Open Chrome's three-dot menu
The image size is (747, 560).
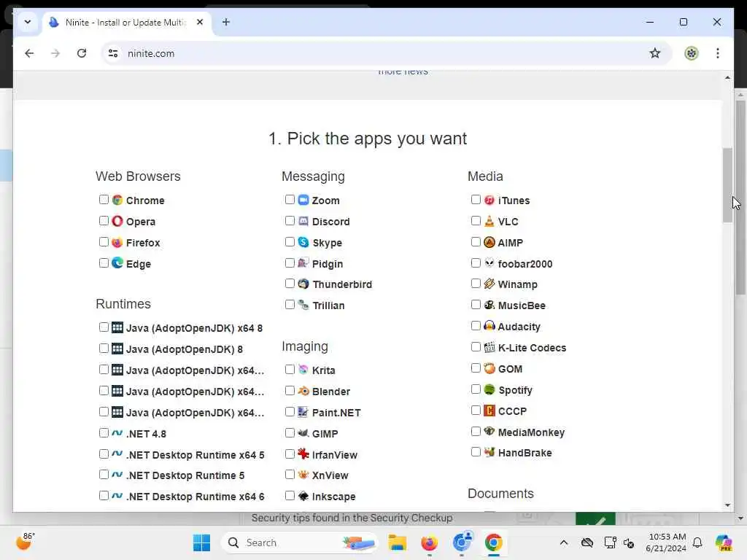tap(718, 53)
